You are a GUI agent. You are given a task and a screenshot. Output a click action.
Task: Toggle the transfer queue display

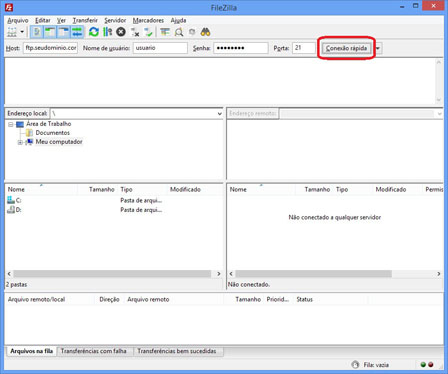point(77,32)
